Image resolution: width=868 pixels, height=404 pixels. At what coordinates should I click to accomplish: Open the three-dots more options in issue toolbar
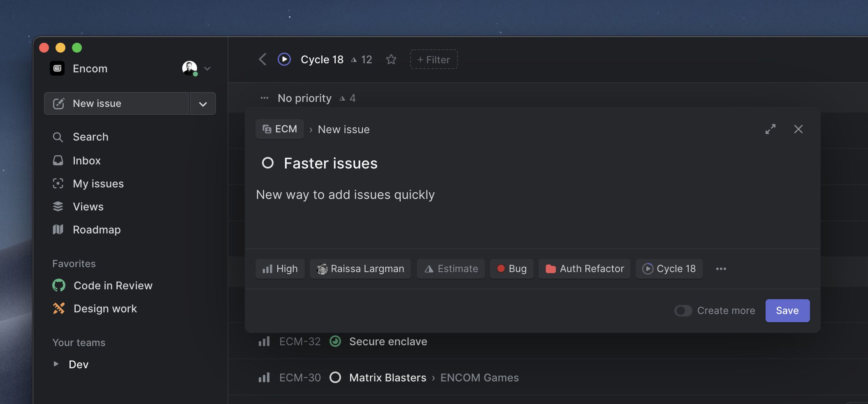pos(721,269)
